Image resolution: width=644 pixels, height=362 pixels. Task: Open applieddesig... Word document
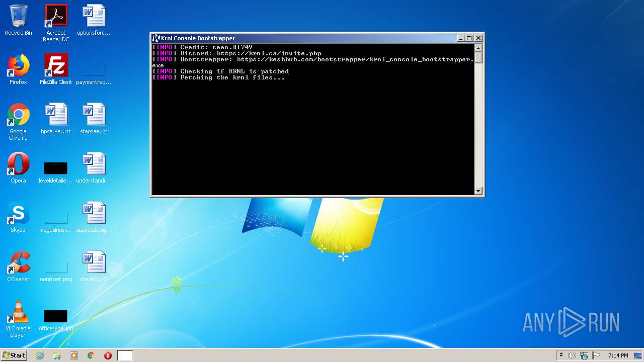(x=94, y=217)
